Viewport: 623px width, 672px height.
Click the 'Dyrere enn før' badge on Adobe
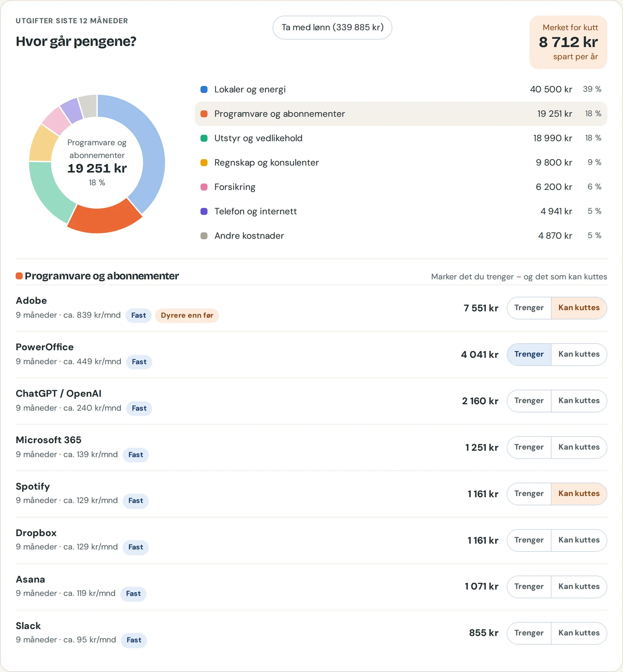(187, 316)
